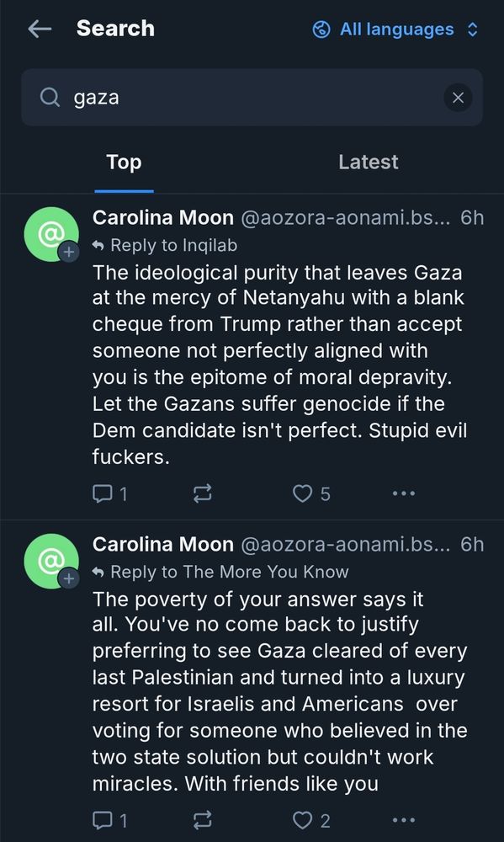504x842 pixels.
Task: Open the Reply to Inqilab link
Action: tap(165, 245)
